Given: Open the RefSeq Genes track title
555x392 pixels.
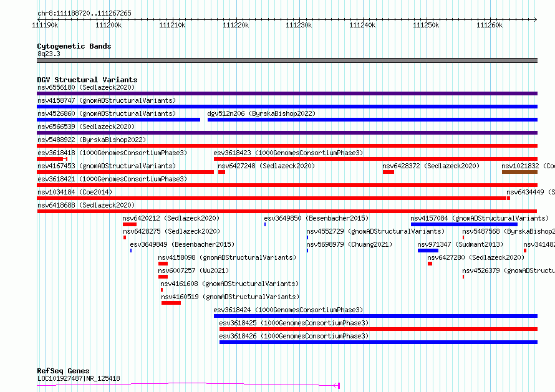Looking at the screenshot, I should 63,371.
